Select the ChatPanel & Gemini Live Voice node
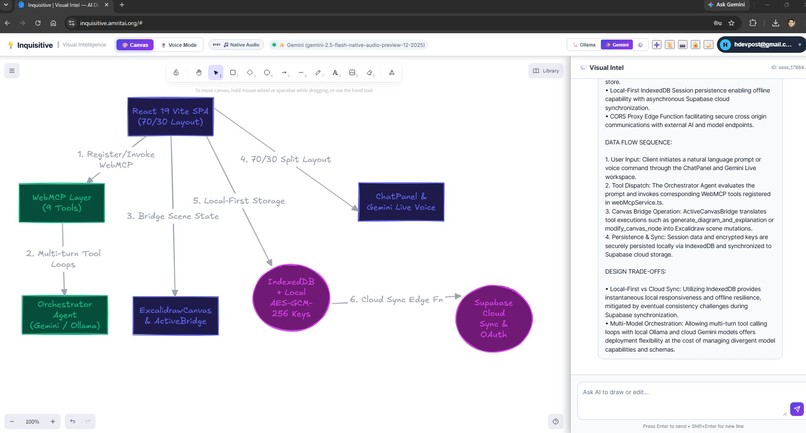Image resolution: width=806 pixels, height=433 pixels. (401, 202)
